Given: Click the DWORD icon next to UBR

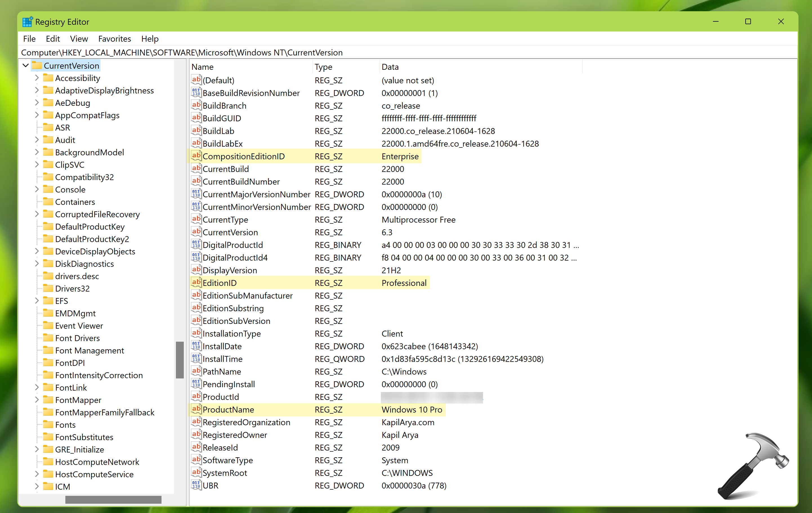Looking at the screenshot, I should pos(196,485).
